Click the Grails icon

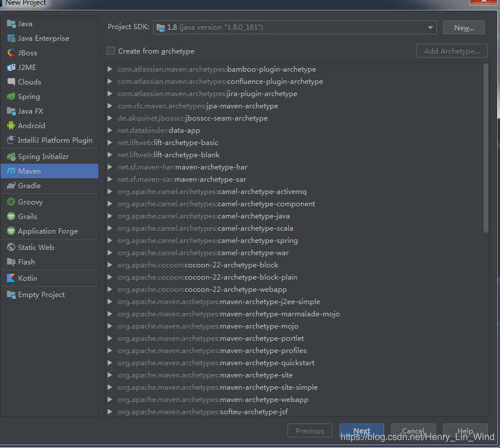[11, 216]
